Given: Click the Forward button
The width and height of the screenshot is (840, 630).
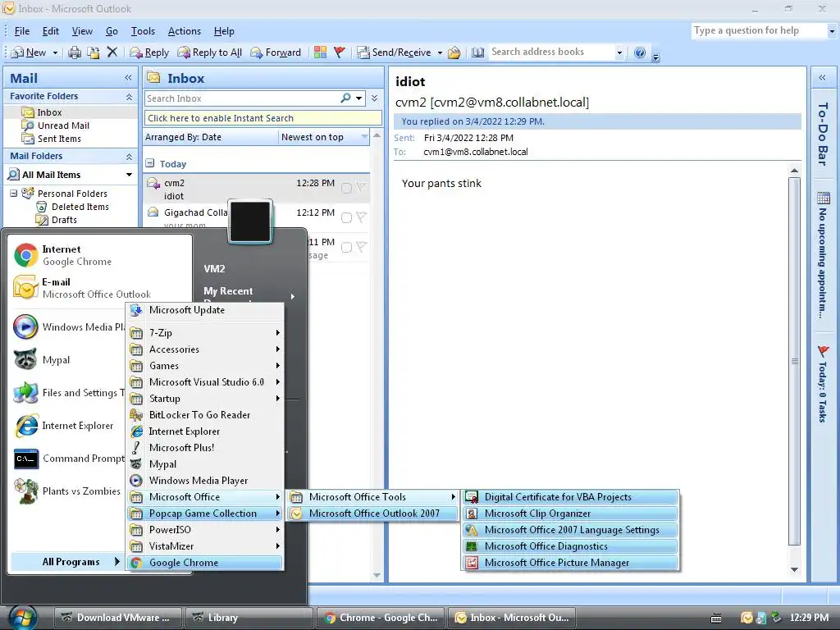Looking at the screenshot, I should pyautogui.click(x=276, y=52).
